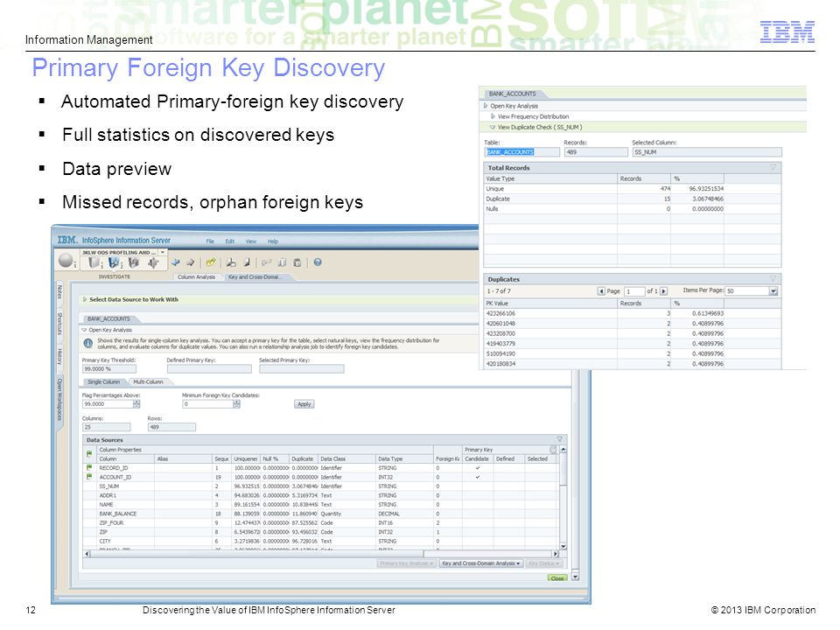
Task: Click the blue question mark help icon
Action: click(x=318, y=262)
